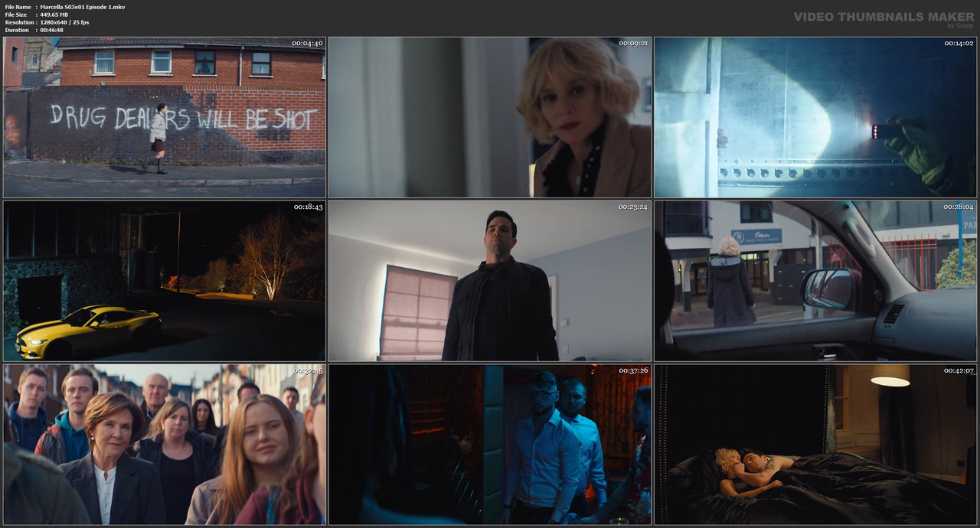This screenshot has height=528, width=980.
Task: Click the 'File Name' label in header
Action: coord(18,7)
